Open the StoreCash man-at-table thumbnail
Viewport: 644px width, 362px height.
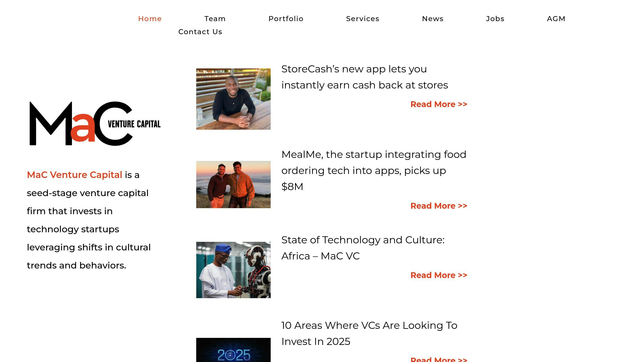coord(233,99)
